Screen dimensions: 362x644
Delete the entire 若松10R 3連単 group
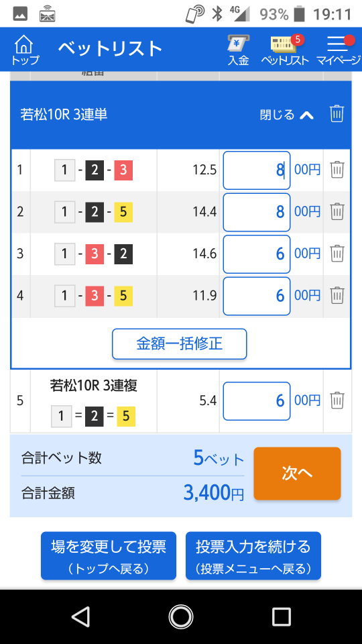(x=337, y=114)
